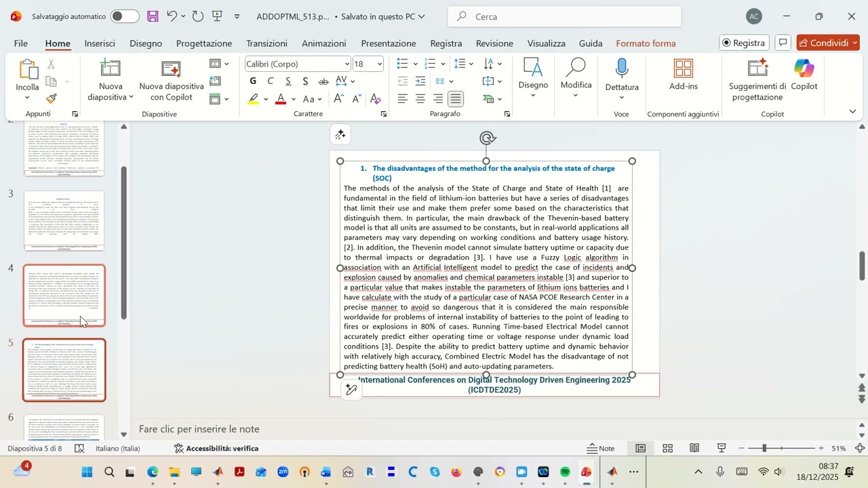Open text direction options
The width and height of the screenshot is (868, 488).
[x=493, y=64]
